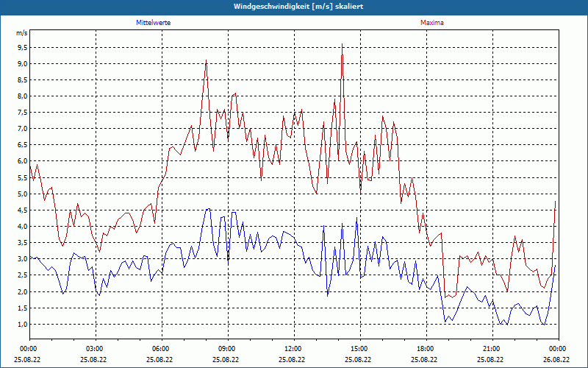Click the red Maxima peak near 14:00
The image size is (588, 368).
pyautogui.click(x=342, y=44)
